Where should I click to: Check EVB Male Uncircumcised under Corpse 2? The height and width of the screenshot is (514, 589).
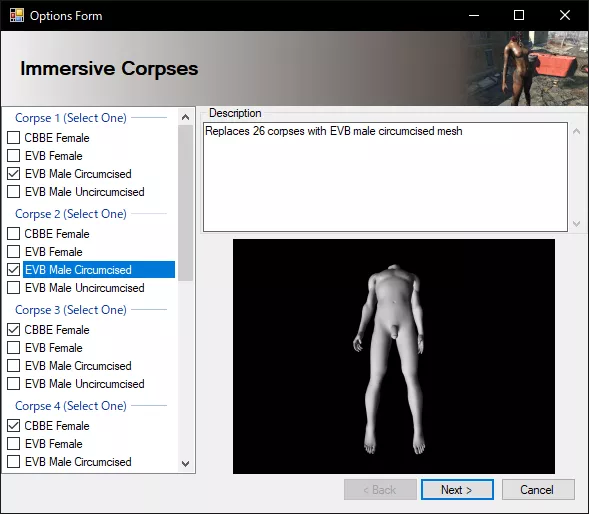click(14, 288)
